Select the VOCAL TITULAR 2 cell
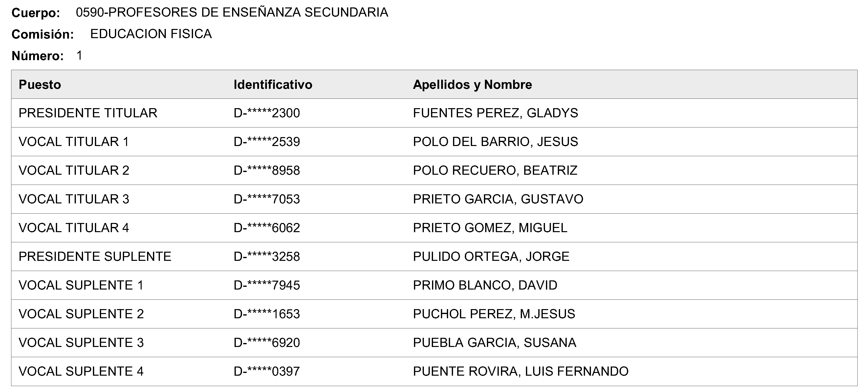The height and width of the screenshot is (392, 868). tap(74, 170)
